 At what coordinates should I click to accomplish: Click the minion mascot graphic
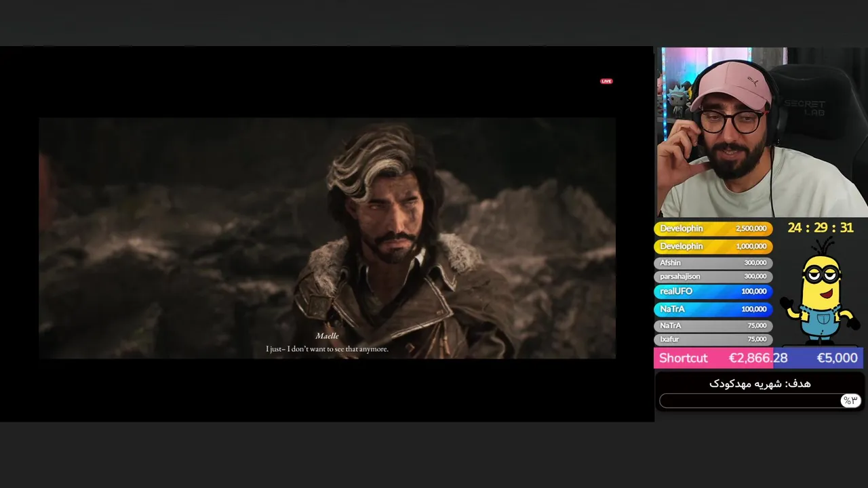(819, 292)
